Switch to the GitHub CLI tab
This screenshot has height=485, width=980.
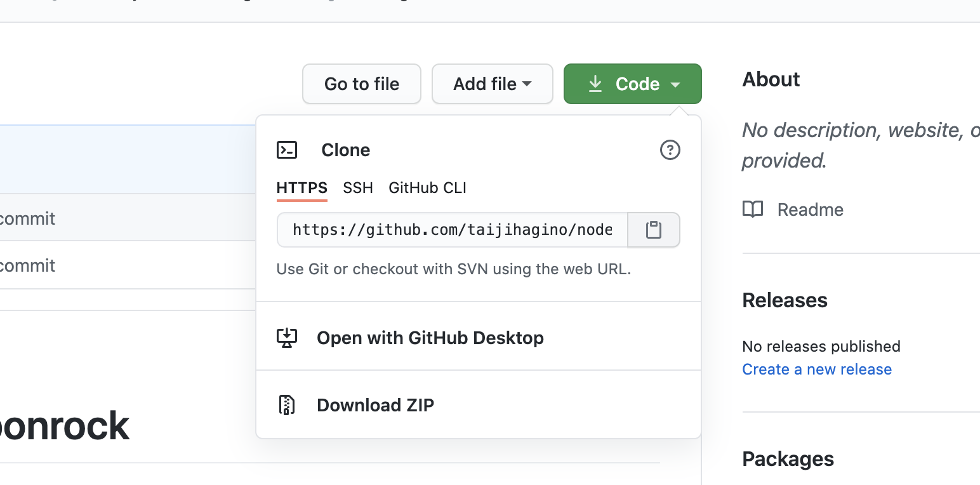point(428,188)
